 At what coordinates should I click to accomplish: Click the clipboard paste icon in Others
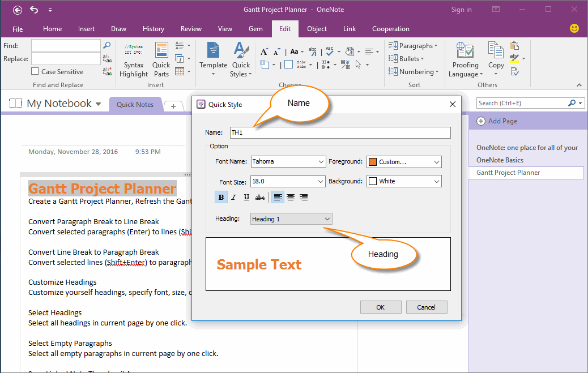click(514, 46)
